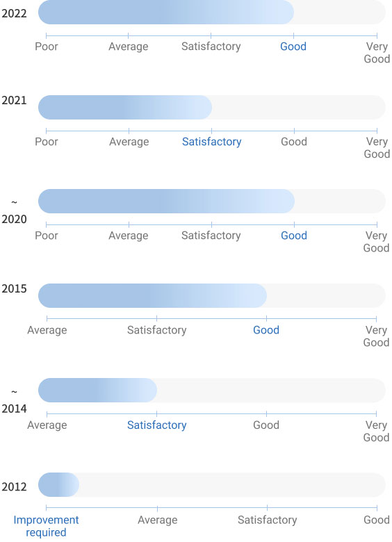Click the 2021 rating progress bar
Image resolution: width=392 pixels, height=542 pixels.
point(212,107)
